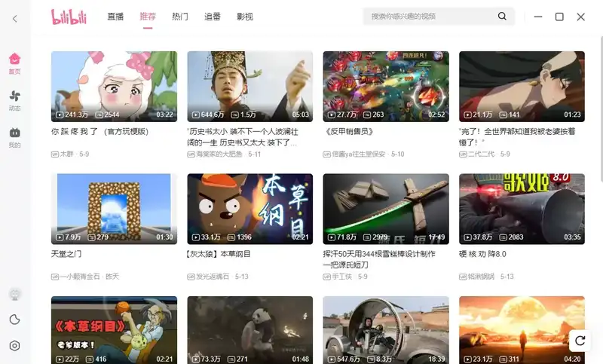Open thumbnail of 你踩疼我了 video
603x364 pixels.
click(x=115, y=87)
